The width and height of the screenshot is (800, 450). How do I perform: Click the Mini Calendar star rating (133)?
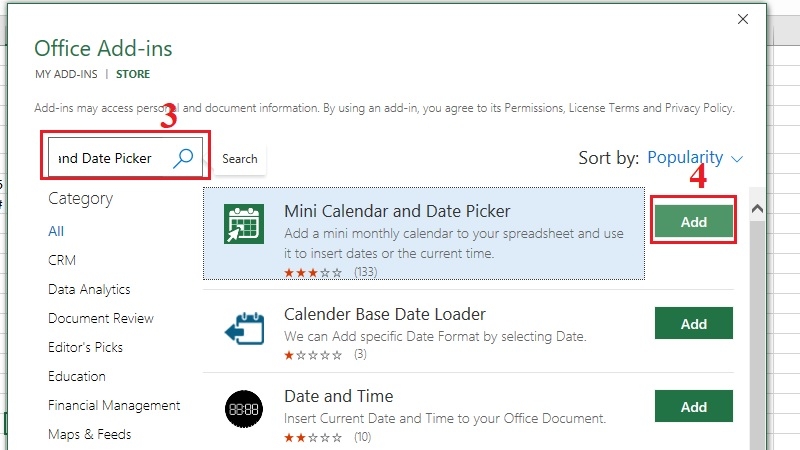[331, 272]
